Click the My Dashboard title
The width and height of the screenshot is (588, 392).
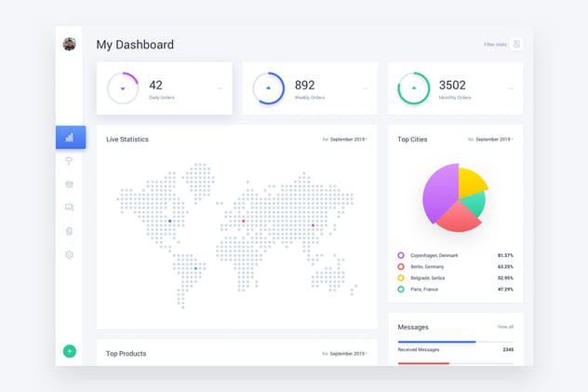coord(135,45)
